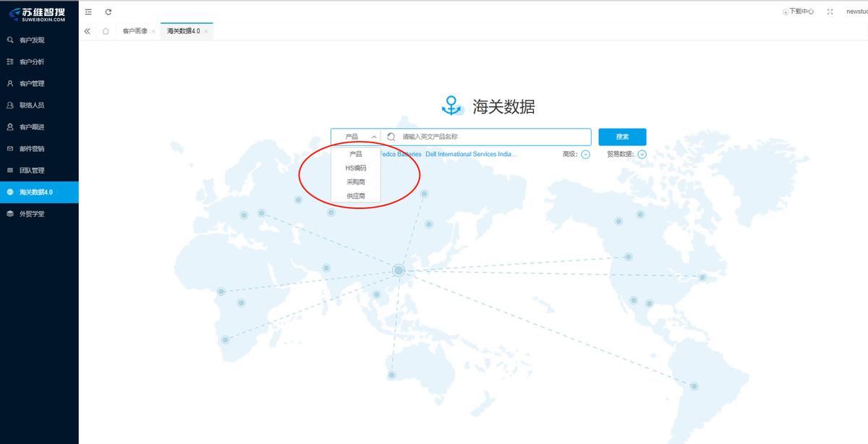Click the anchor icon above 海关数据 title

tap(451, 105)
